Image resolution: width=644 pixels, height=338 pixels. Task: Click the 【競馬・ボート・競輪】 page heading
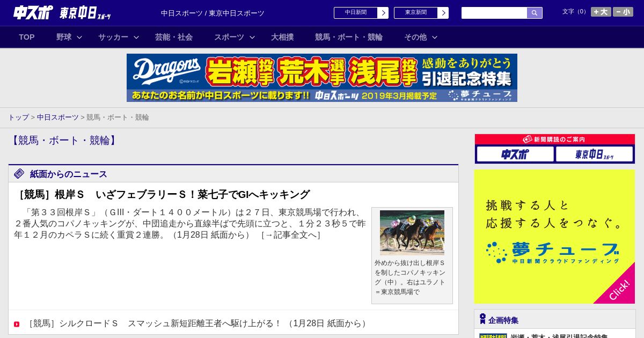(x=64, y=141)
